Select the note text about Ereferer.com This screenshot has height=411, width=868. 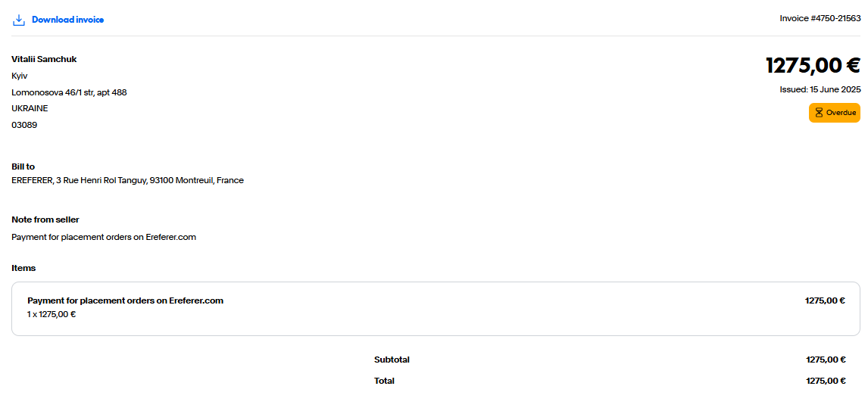(x=104, y=238)
